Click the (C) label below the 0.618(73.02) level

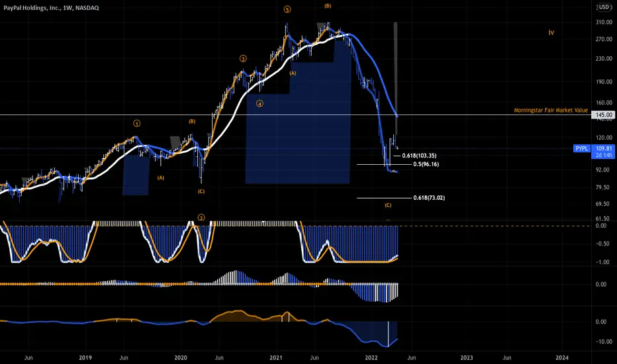pyautogui.click(x=388, y=205)
